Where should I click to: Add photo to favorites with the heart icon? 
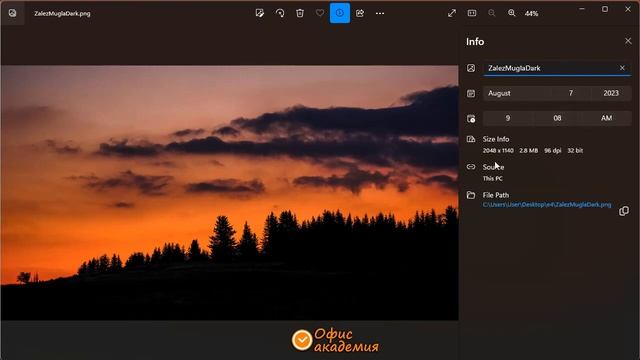(320, 13)
